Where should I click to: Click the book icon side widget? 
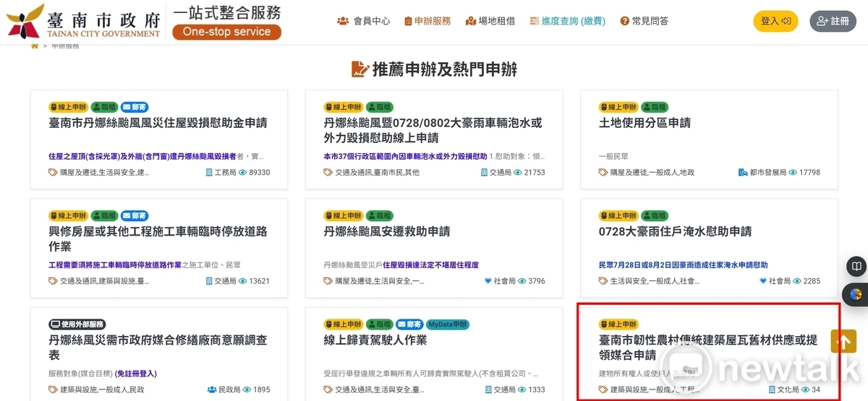coord(856,267)
